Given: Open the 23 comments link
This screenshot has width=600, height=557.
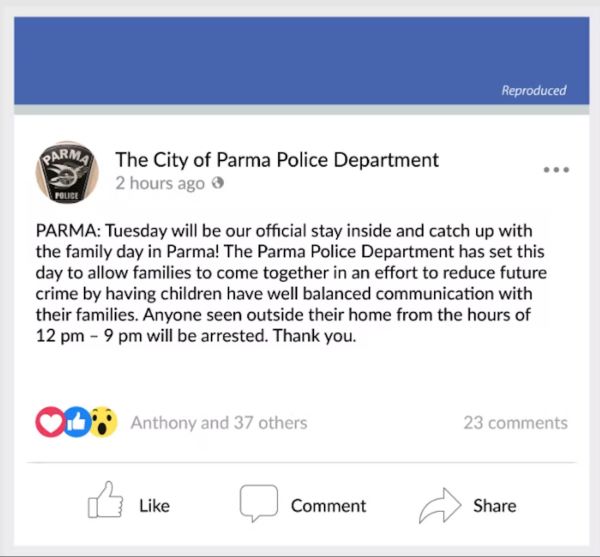Looking at the screenshot, I should pos(515,423).
